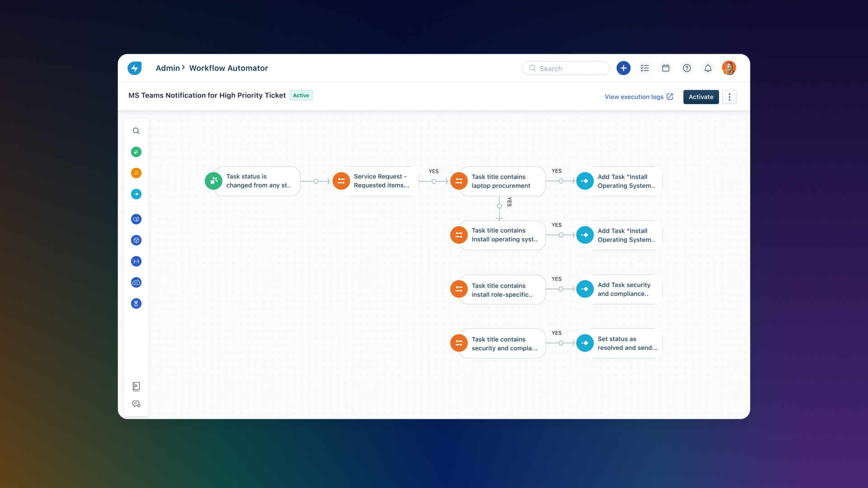Open the help question-mark icon
The height and width of the screenshot is (488, 868).
click(687, 68)
